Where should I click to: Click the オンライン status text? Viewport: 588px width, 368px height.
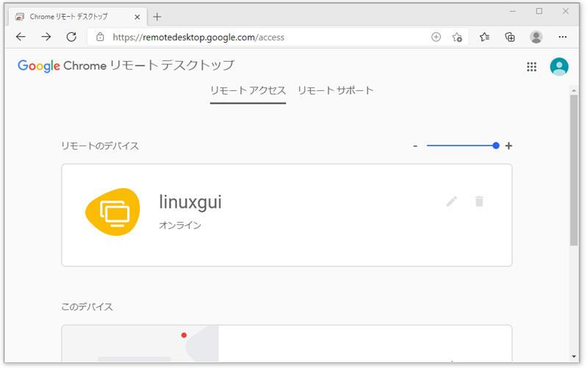tap(180, 226)
